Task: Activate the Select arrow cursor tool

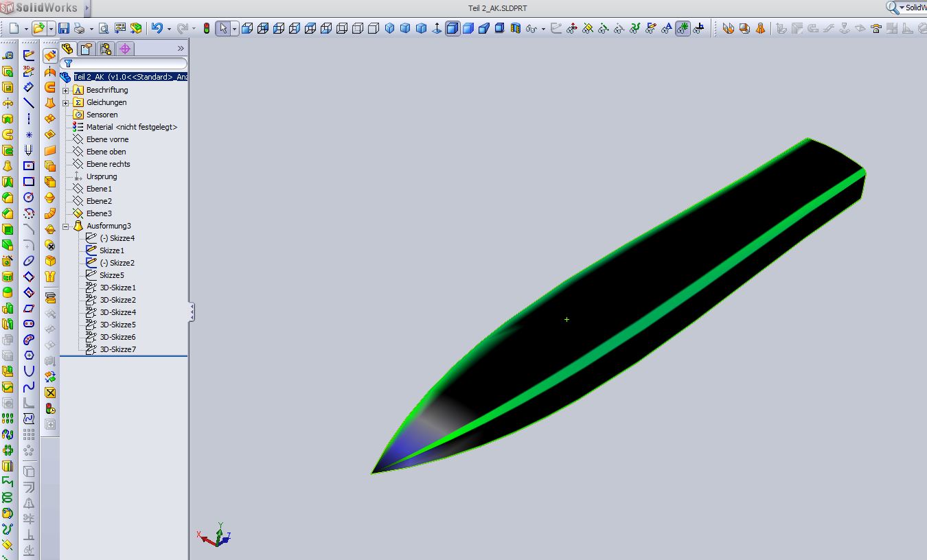Action: coord(222,28)
